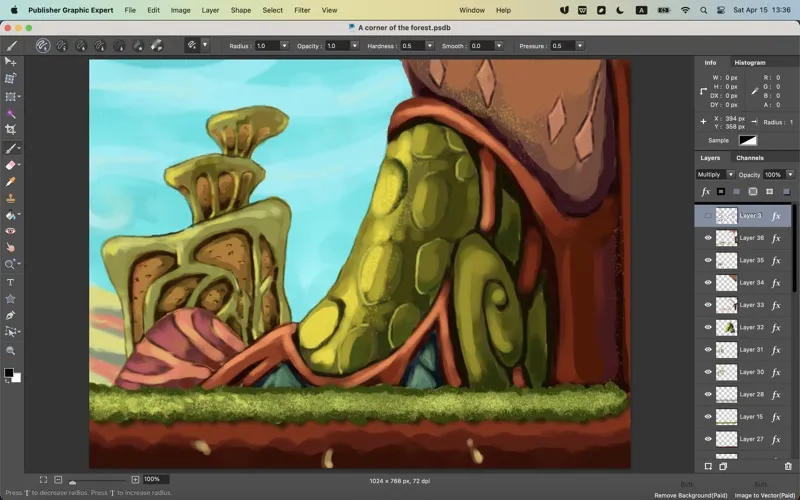Select the Text tool
The height and width of the screenshot is (500, 800).
(x=10, y=282)
